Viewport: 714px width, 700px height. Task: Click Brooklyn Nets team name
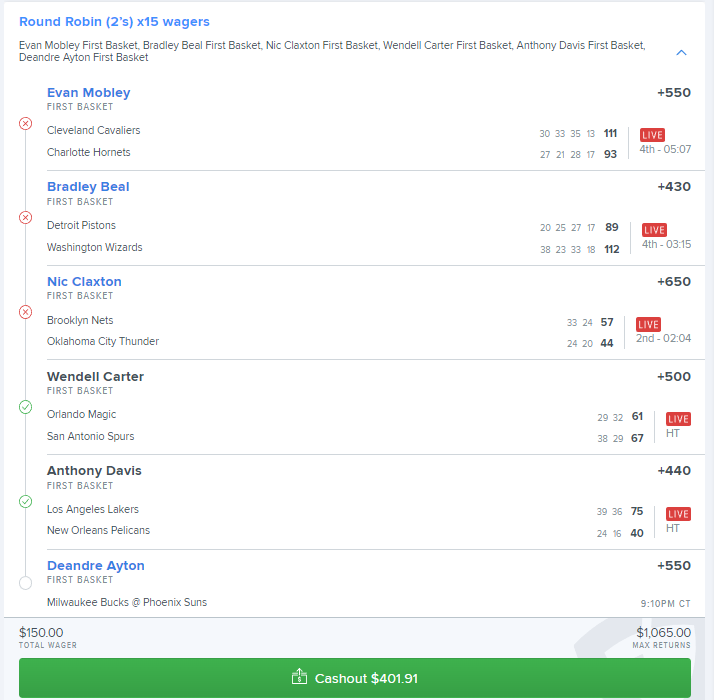point(80,320)
